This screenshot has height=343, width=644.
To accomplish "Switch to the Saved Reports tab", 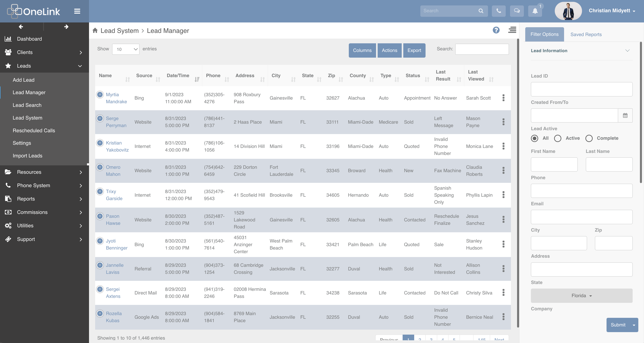I will pyautogui.click(x=586, y=34).
